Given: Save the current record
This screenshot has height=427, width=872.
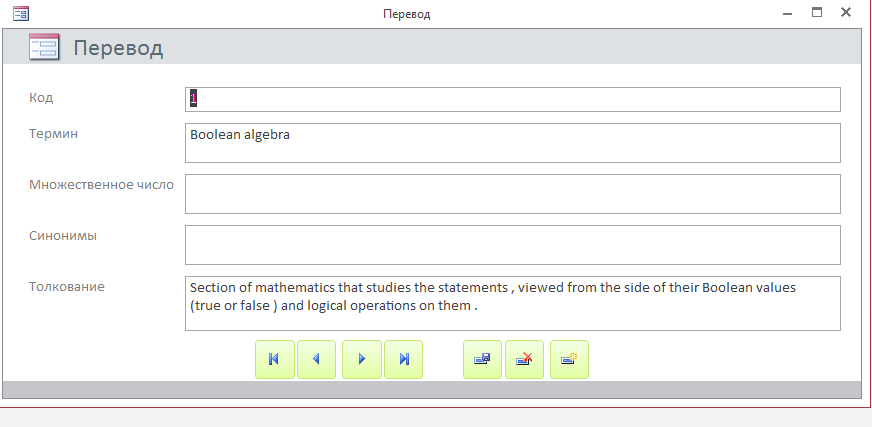Looking at the screenshot, I should point(483,360).
